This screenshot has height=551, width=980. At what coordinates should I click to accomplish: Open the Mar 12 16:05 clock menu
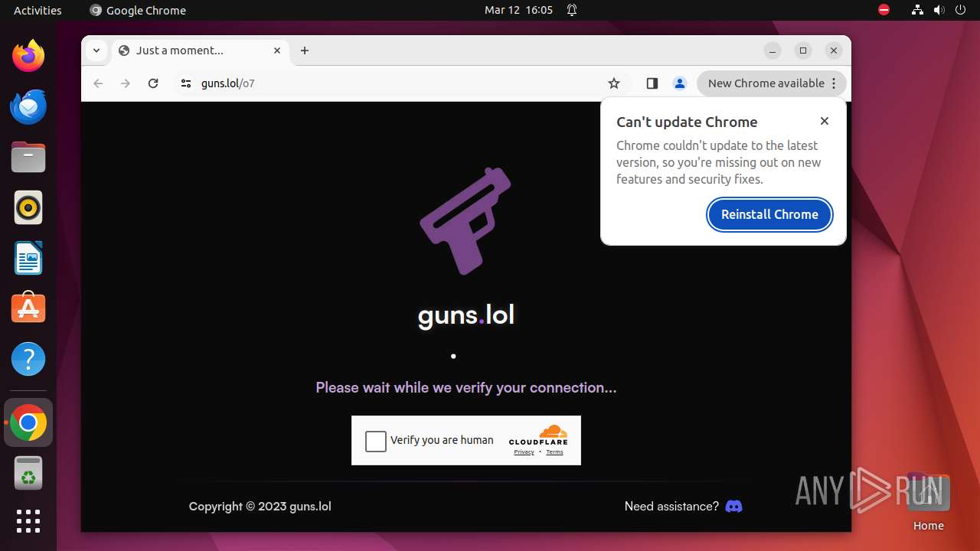pos(518,10)
